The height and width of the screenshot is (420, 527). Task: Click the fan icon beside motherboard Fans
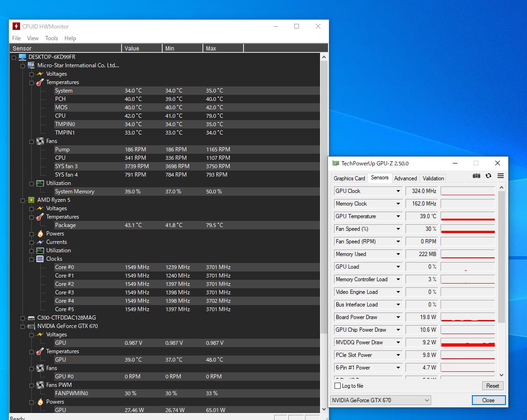(40, 141)
